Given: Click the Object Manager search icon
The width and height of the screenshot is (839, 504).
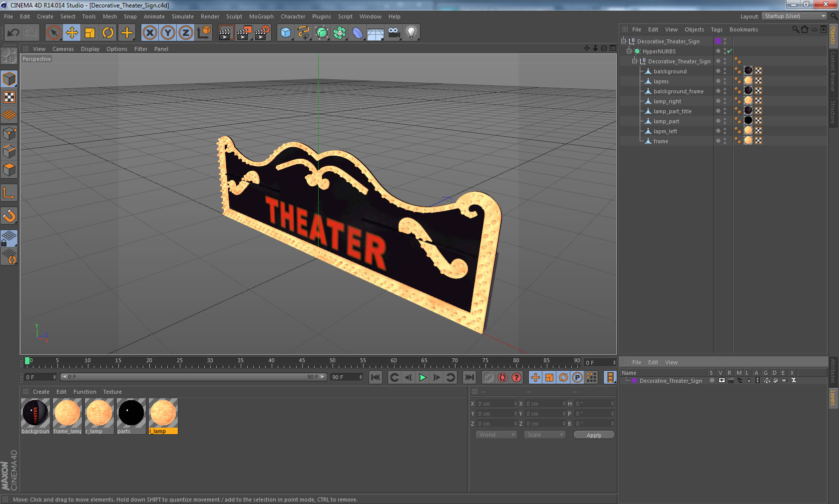Looking at the screenshot, I should (x=795, y=29).
